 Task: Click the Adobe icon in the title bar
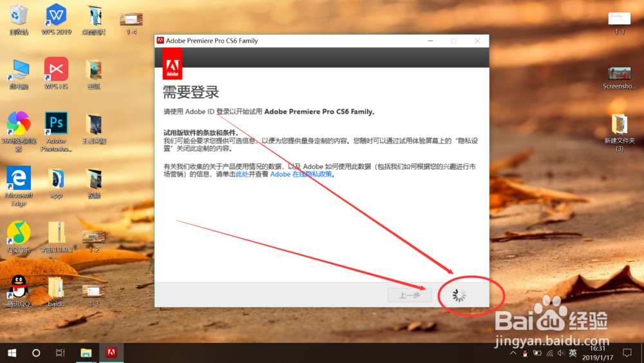tap(160, 40)
